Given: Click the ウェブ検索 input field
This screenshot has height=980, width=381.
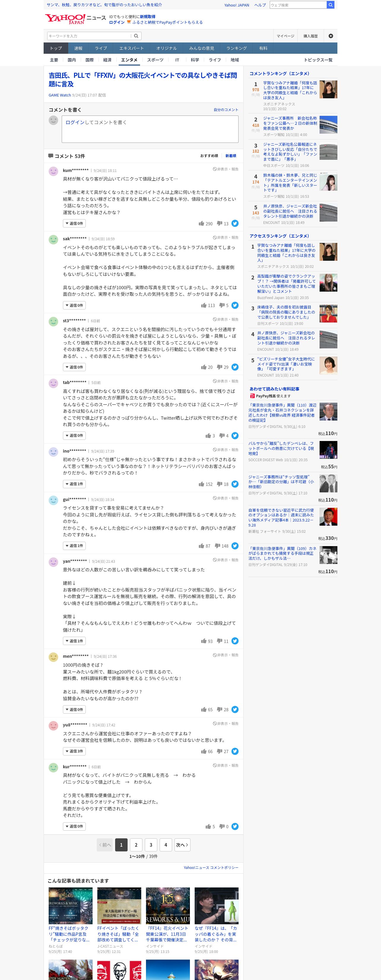Looking at the screenshot, I should [298, 5].
